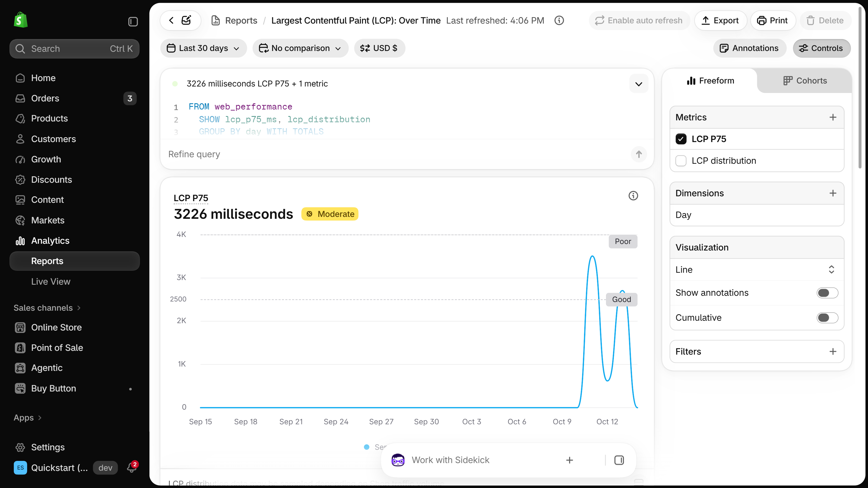Viewport: 868px width, 488px height.
Task: Click the Agentic channel icon
Action: (20, 368)
